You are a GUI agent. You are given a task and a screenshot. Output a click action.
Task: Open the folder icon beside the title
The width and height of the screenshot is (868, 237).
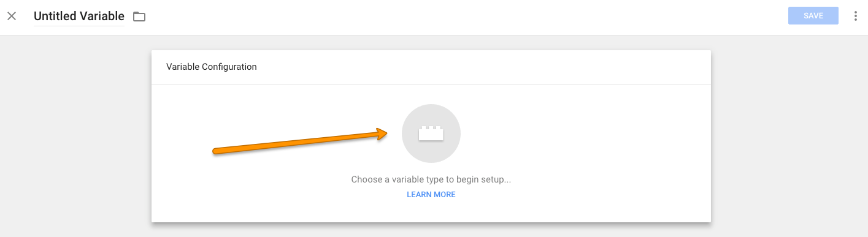(139, 17)
